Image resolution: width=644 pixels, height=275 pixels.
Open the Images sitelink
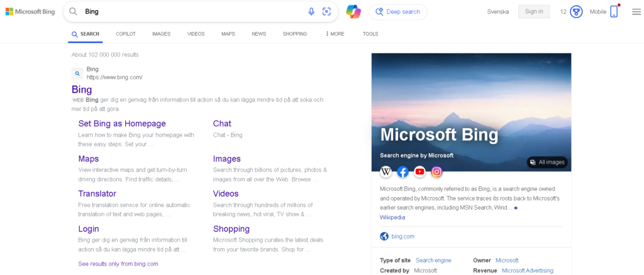(x=226, y=159)
